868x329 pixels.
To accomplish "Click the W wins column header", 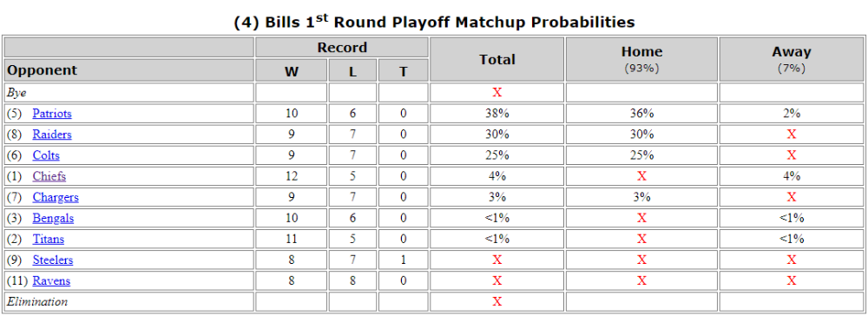I will 291,71.
